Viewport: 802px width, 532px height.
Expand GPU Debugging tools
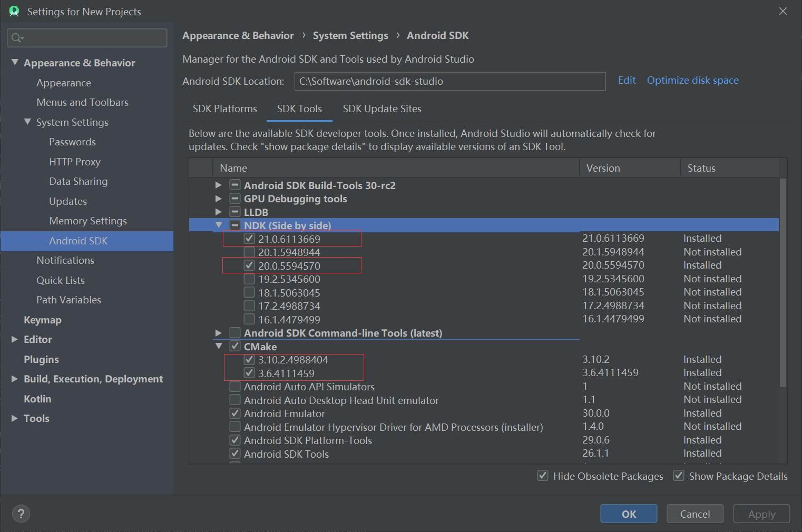[x=219, y=199]
